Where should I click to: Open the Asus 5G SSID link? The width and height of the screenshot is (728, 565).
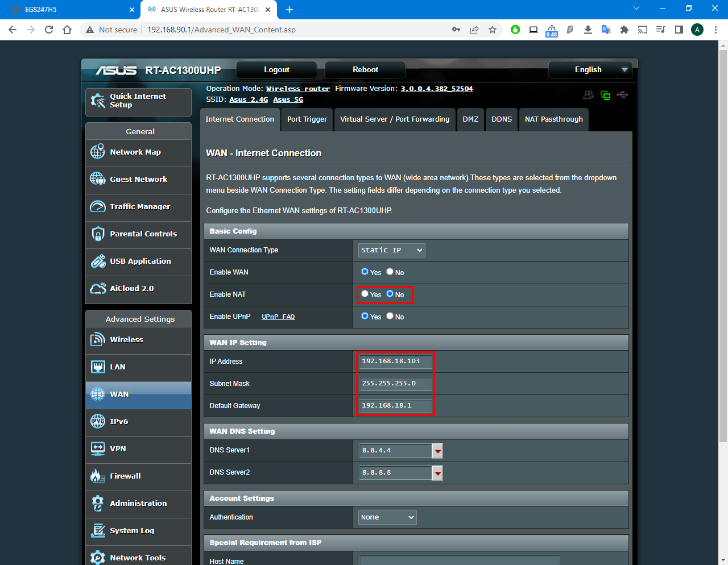[x=288, y=99]
